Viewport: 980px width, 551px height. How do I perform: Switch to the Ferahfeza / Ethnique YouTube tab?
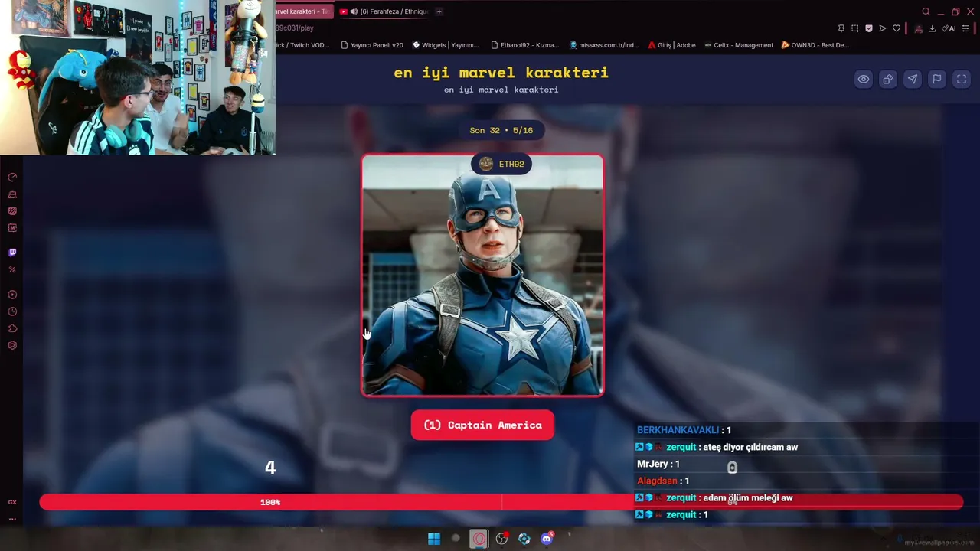[383, 11]
